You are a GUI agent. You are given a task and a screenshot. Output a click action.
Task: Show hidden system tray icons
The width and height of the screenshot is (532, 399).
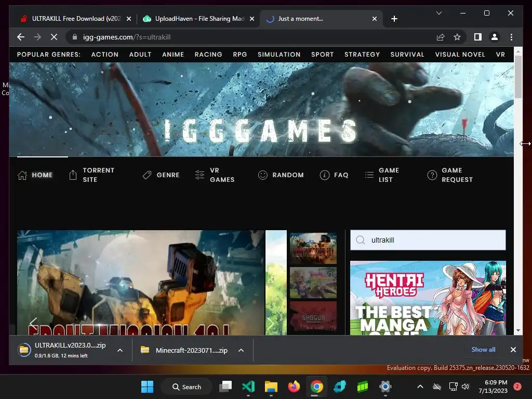(x=420, y=387)
